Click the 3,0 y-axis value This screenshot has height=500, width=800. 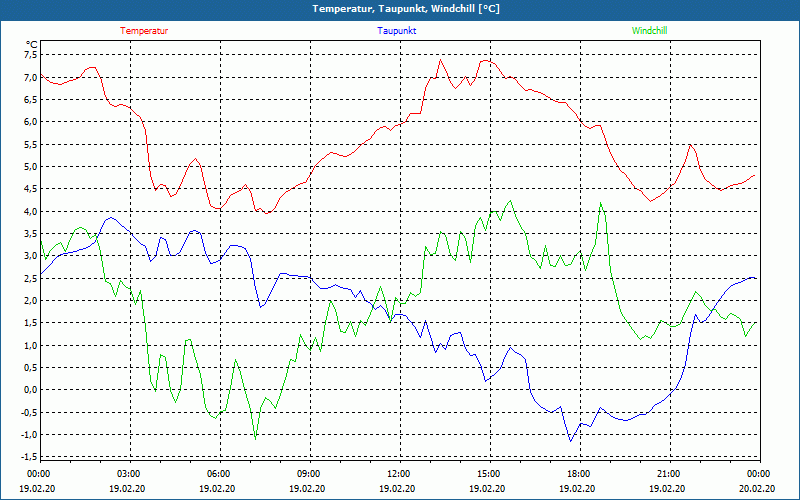(31, 256)
